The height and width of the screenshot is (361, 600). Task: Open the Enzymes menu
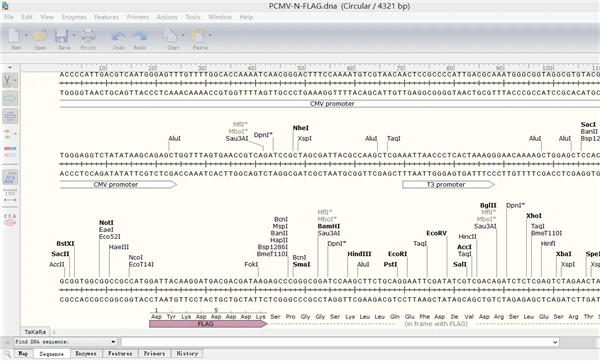coord(74,17)
